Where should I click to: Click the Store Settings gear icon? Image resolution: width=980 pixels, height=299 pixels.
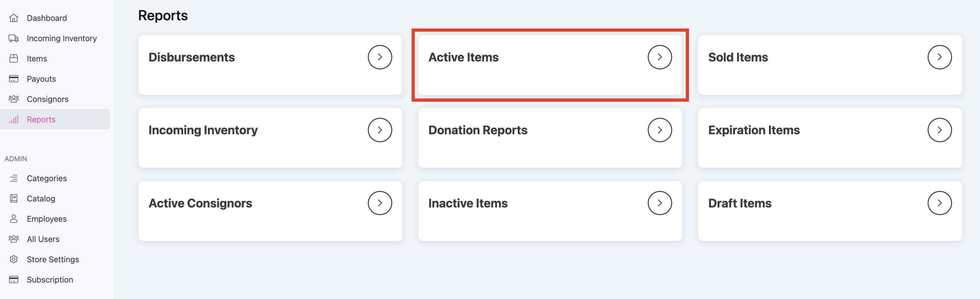tap(14, 259)
